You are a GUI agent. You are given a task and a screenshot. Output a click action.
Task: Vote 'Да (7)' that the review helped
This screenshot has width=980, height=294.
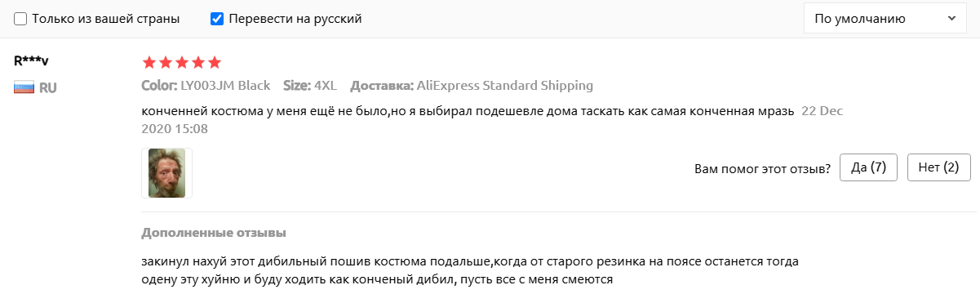pyautogui.click(x=868, y=167)
